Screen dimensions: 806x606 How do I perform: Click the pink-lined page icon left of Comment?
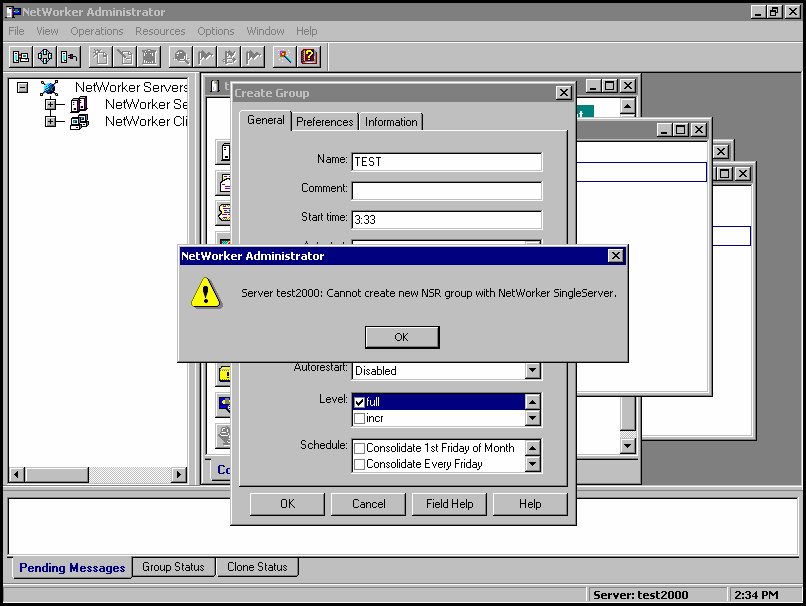tap(225, 183)
